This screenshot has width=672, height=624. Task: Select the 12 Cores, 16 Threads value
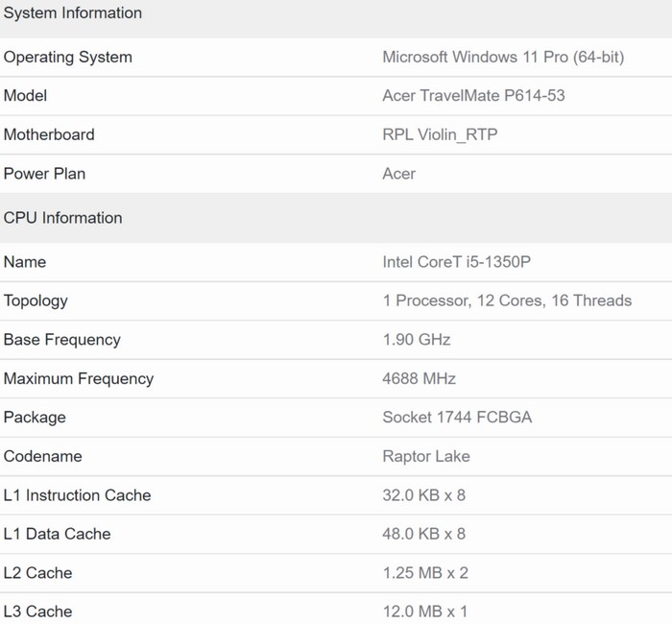(x=507, y=300)
